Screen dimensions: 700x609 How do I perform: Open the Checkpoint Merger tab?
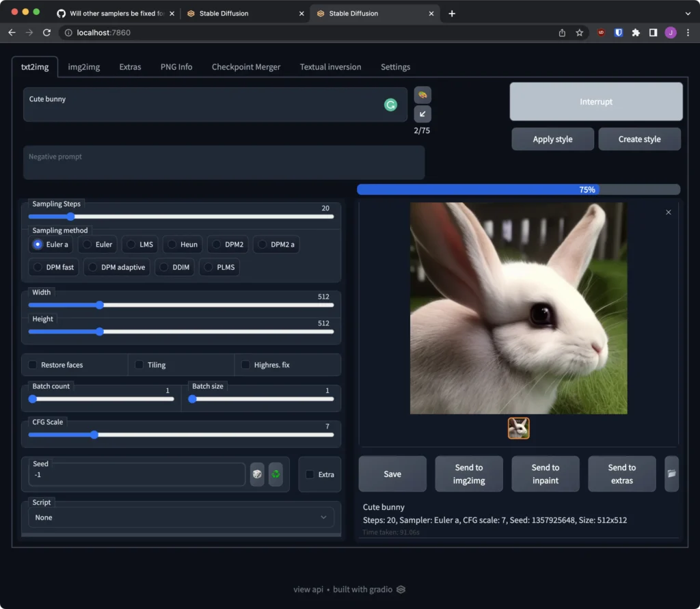[246, 67]
